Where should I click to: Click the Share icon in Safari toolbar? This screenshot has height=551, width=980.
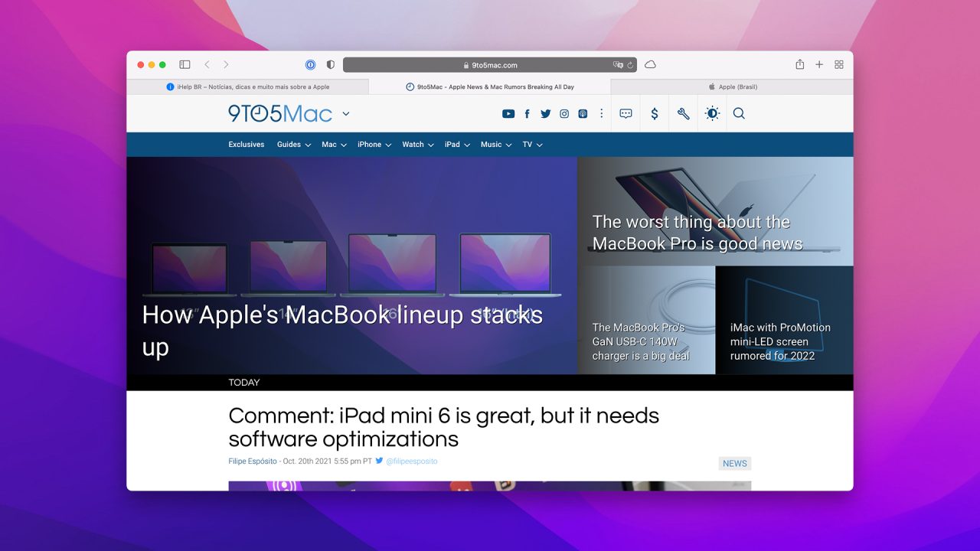799,65
